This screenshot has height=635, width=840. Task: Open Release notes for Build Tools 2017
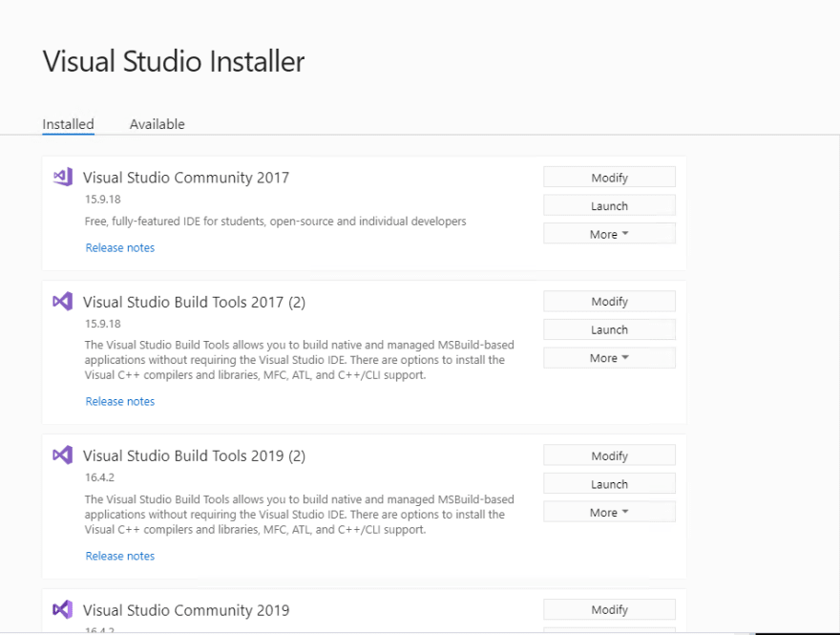point(120,401)
